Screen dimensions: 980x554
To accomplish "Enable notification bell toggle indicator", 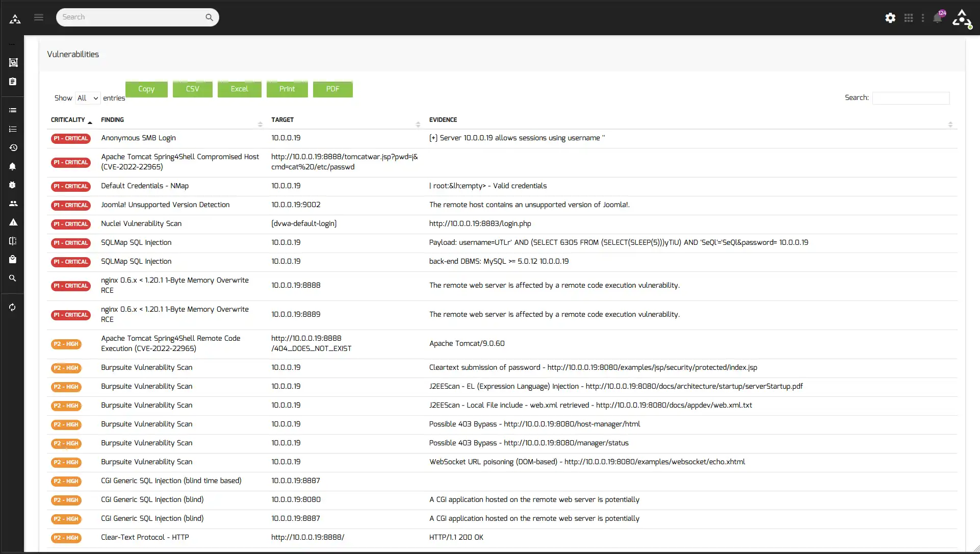I will point(939,17).
